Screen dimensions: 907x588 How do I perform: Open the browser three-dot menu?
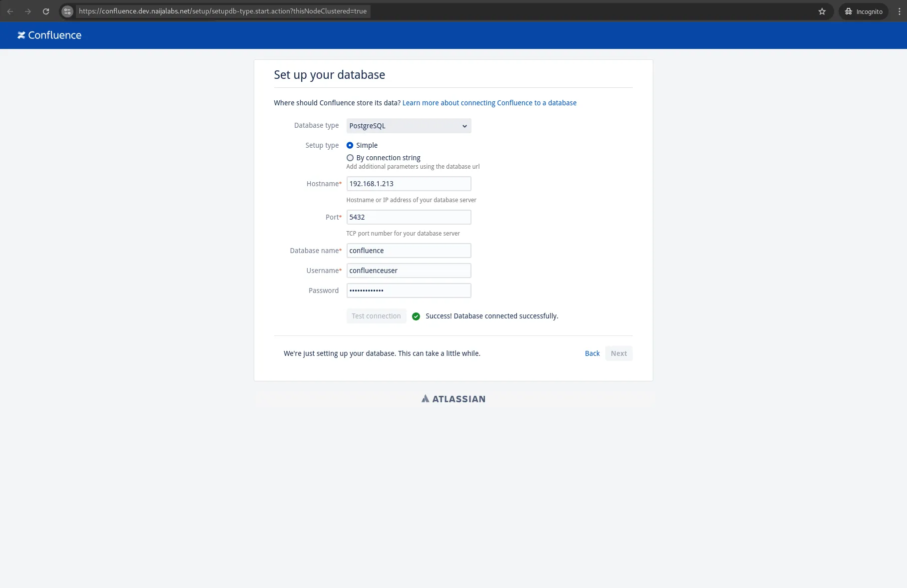(x=900, y=11)
